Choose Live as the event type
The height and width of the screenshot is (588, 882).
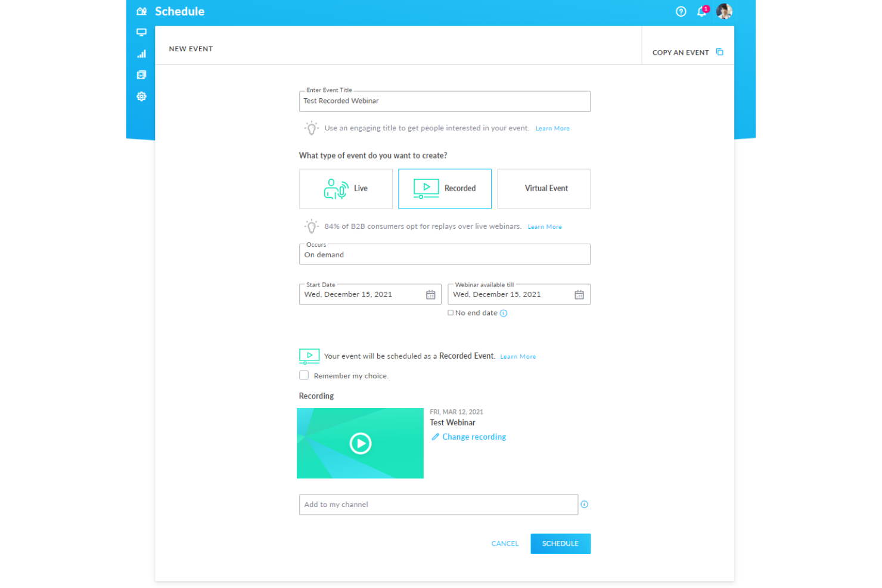click(346, 189)
